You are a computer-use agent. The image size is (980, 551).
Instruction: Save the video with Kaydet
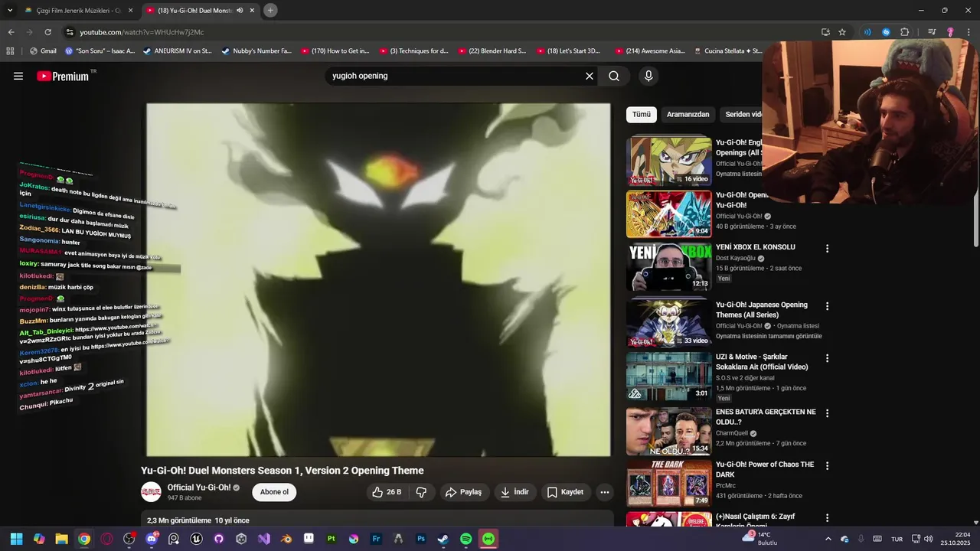point(565,492)
